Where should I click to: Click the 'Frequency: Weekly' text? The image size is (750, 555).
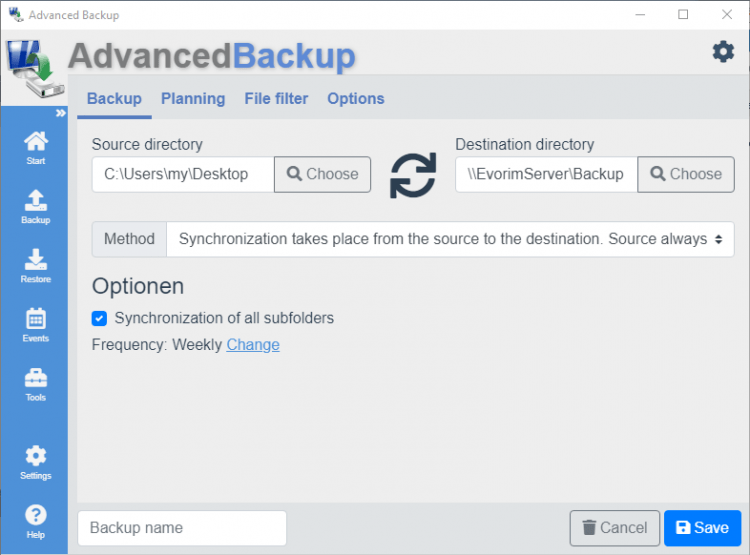(157, 344)
